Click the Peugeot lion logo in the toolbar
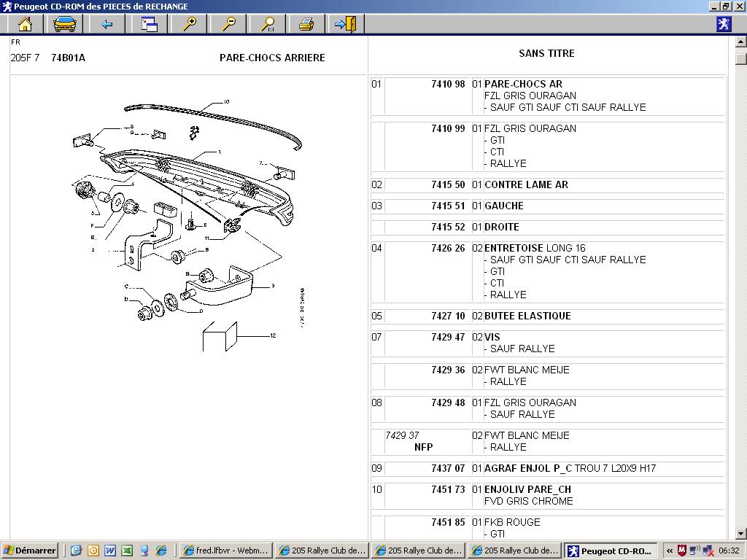This screenshot has height=560, width=747. coord(723,23)
